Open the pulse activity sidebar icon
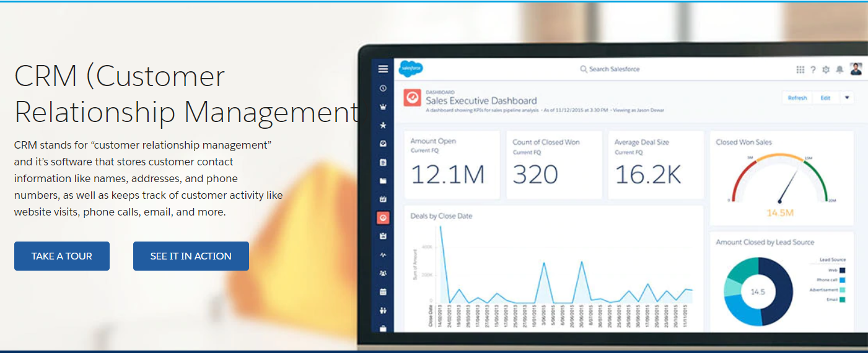Viewport: 868px width, 353px height. (383, 255)
